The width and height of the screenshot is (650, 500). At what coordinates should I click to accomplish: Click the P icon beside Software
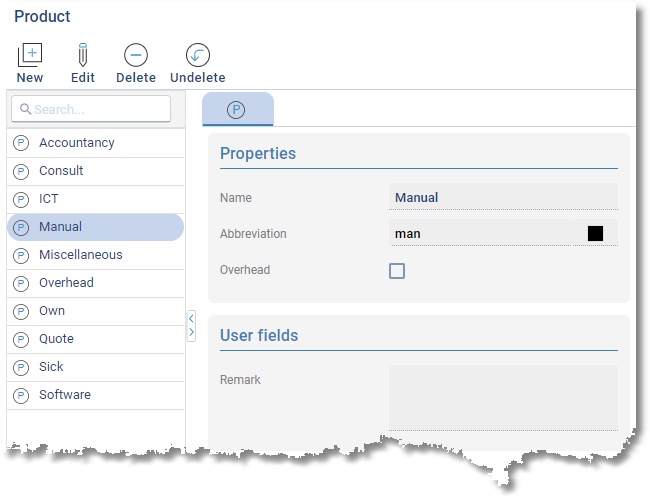(21, 395)
